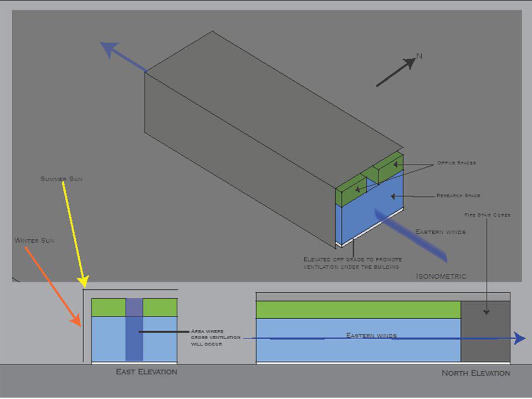Click the North Elevation title
This screenshot has height=399, width=532.
pos(475,373)
